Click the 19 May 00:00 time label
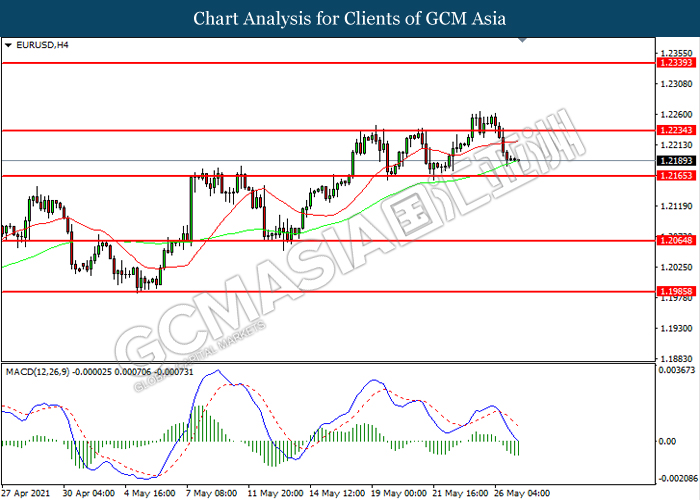 [399, 494]
